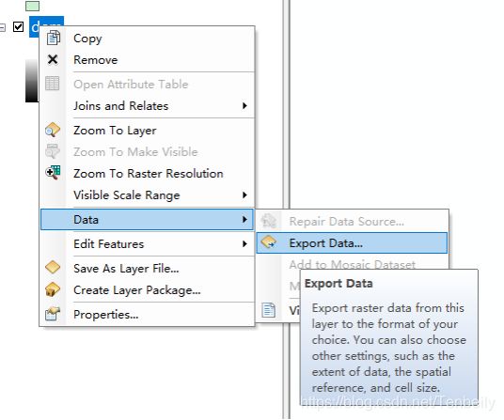Viewport: 504px width, 420px height.
Task: Select the Data menu entry
Action: (148, 220)
